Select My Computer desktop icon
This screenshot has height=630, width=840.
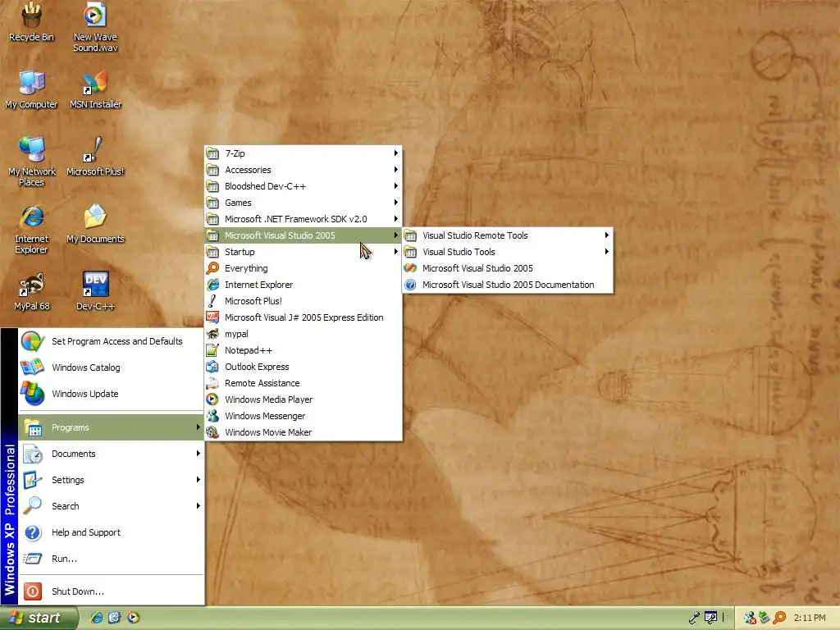(32, 89)
